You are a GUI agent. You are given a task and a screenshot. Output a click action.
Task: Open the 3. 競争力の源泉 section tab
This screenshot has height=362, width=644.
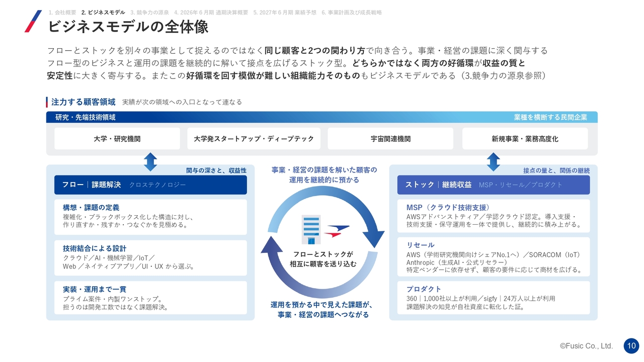[149, 13]
